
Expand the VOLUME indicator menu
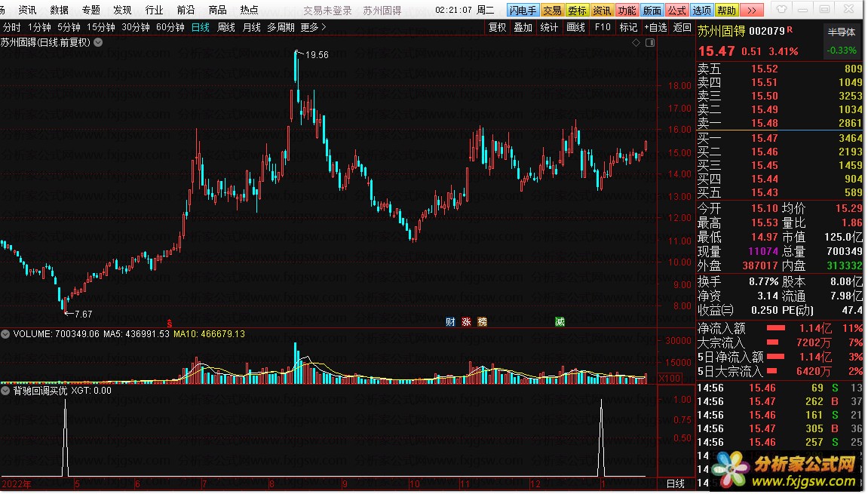(x=5, y=334)
